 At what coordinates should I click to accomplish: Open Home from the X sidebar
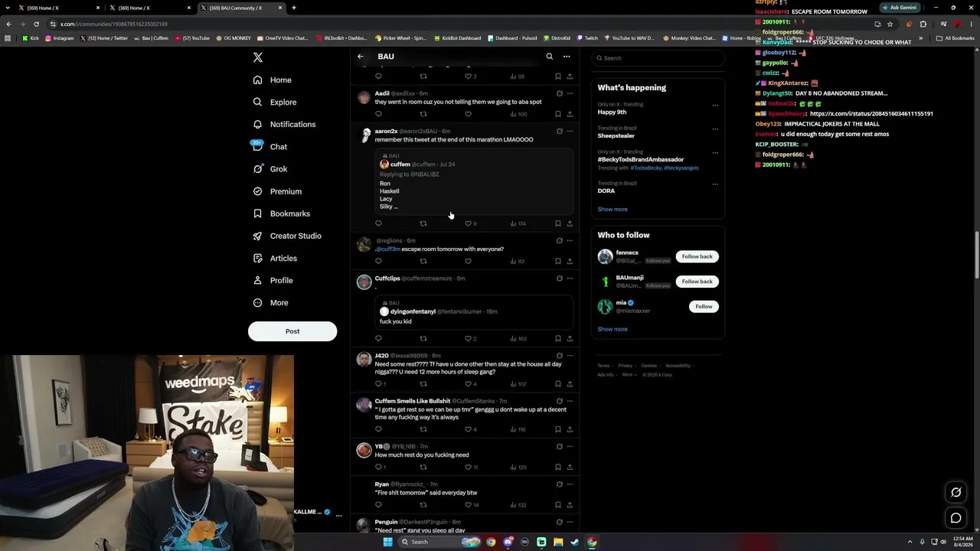tap(273, 80)
